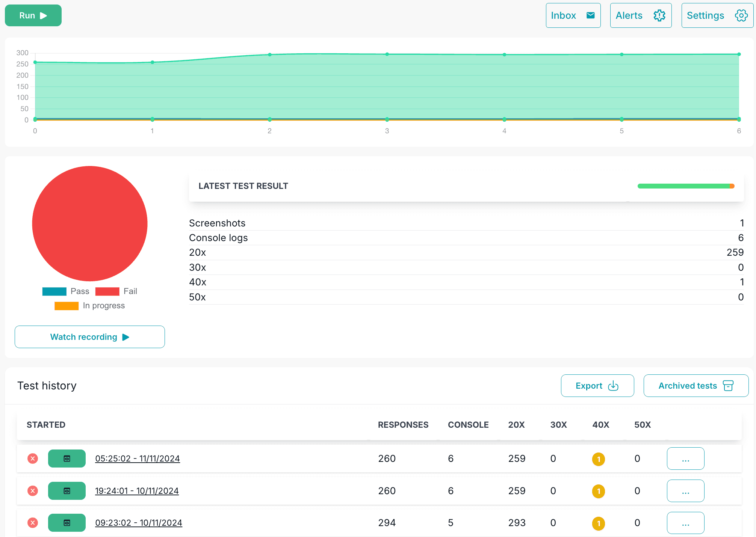View screenshot for 09:23:02 test

[67, 523]
